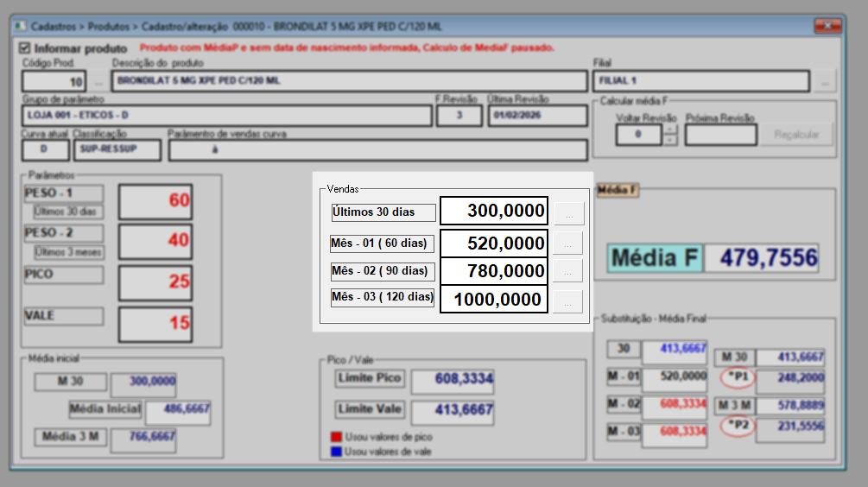This screenshot has height=487, width=868.
Task: Decrease Voltar Revisão with down arrow
Action: (670, 140)
